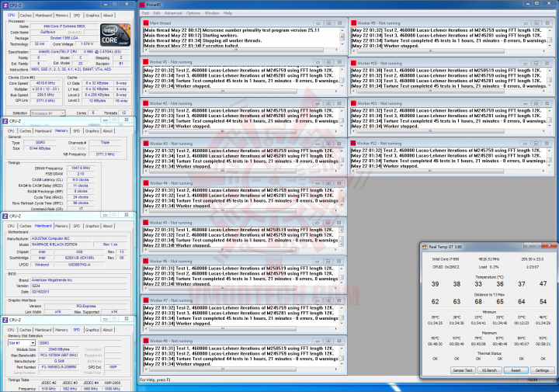Click the Worker #7 window icon
The width and height of the screenshot is (559, 392).
coord(146,300)
